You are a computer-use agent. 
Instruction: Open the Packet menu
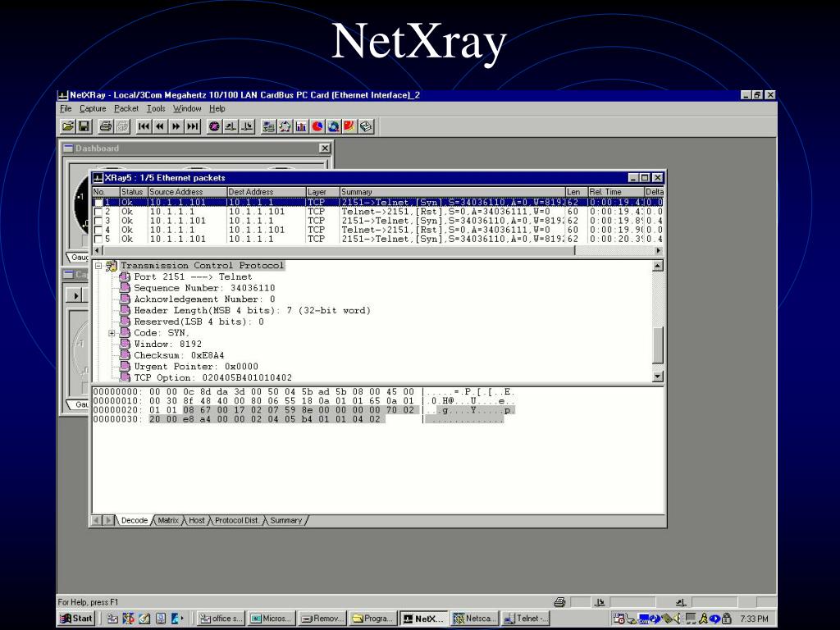(126, 109)
